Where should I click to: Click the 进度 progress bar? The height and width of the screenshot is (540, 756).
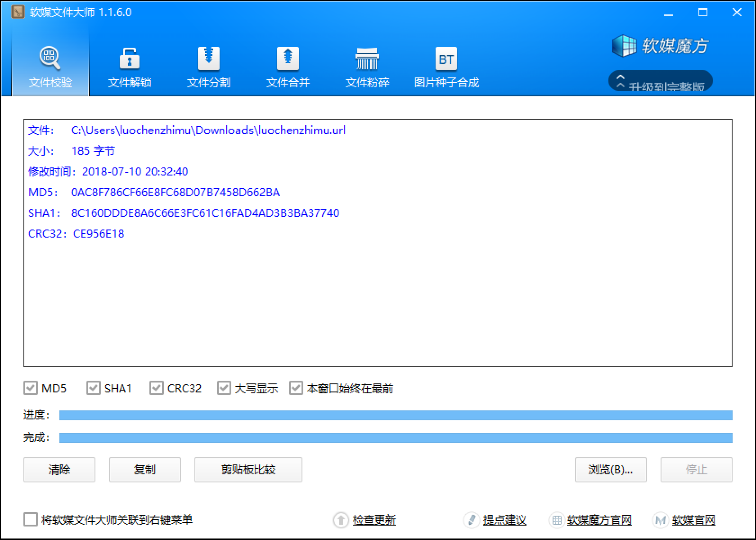point(396,415)
